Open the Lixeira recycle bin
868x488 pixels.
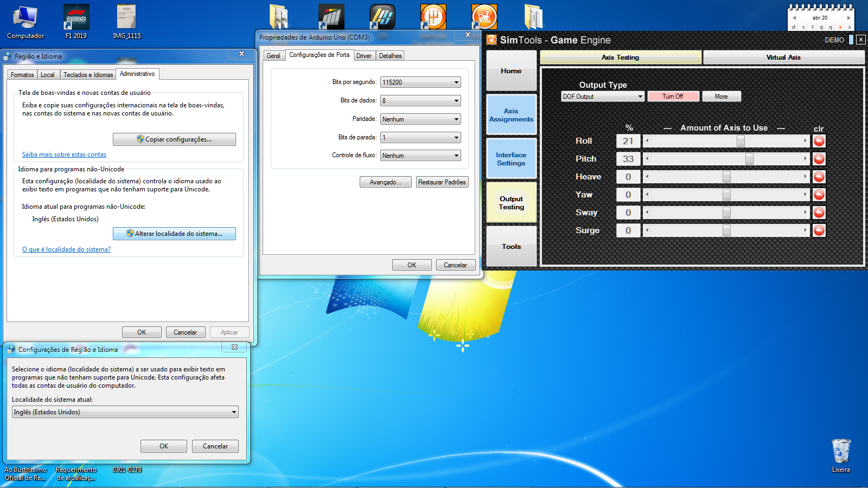click(841, 455)
